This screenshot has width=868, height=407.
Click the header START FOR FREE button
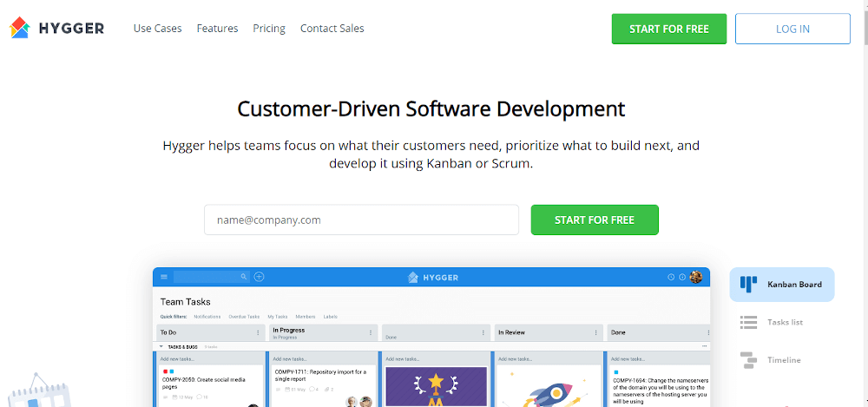(x=668, y=29)
